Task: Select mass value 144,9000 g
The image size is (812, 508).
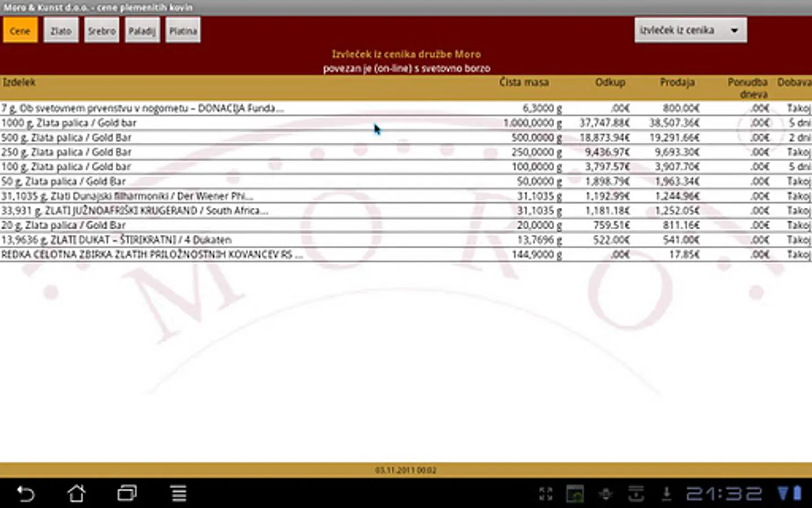Action: (537, 255)
